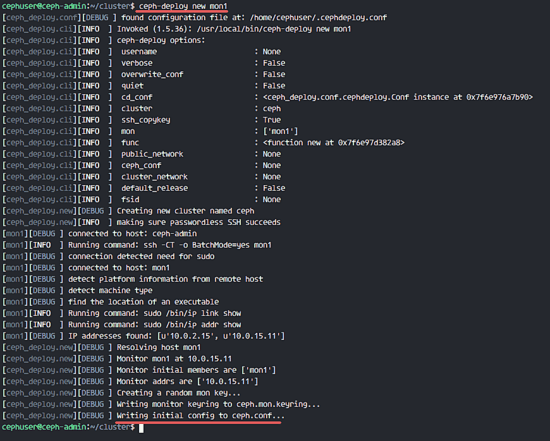Screen dimensions: 550x441
Task: Click the "/usr/local/bin/ceph-deploy new mon1" invocation path
Action: 274,29
